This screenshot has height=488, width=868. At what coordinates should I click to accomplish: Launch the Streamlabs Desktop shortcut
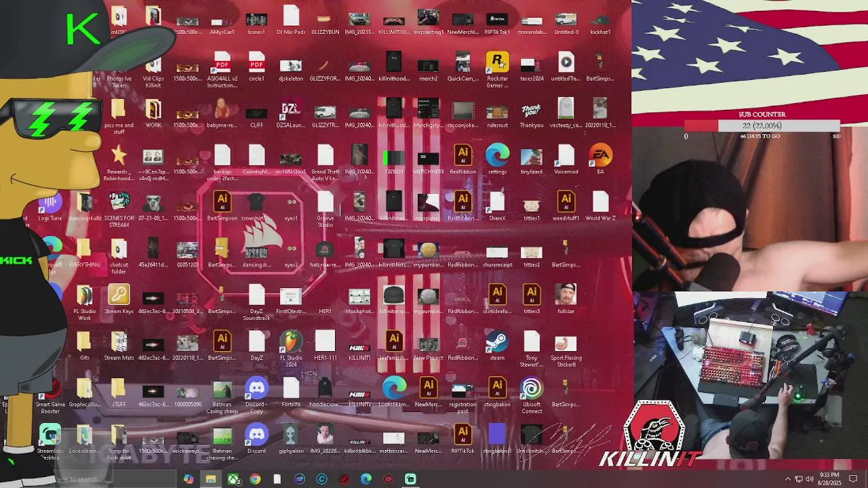click(x=50, y=434)
